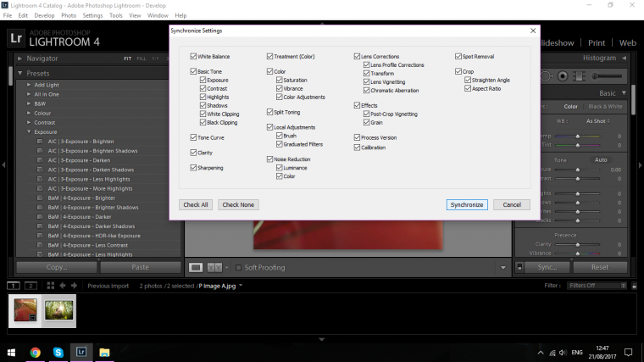Uncheck Treatment (Color) checkbox
Image resolution: width=644 pixels, height=362 pixels.
[269, 56]
